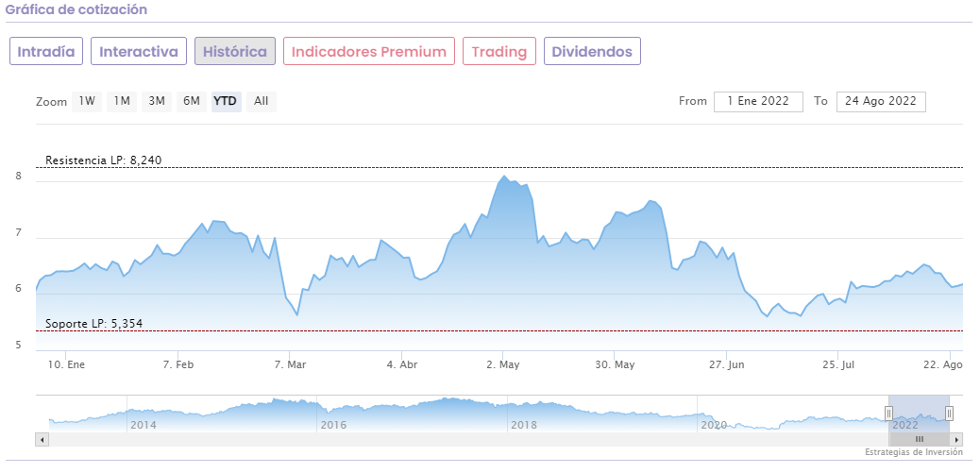
Task: Click the scrollbar left arrow button
Action: [42, 439]
